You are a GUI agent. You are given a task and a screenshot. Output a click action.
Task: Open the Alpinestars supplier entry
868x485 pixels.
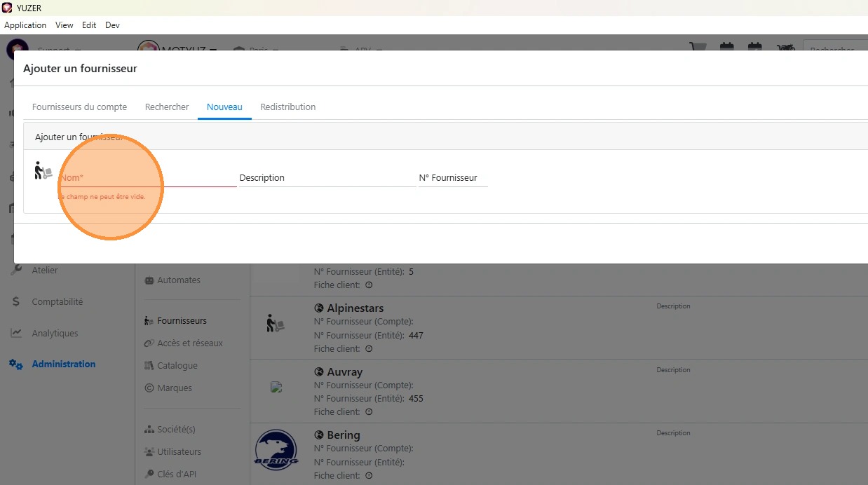355,308
